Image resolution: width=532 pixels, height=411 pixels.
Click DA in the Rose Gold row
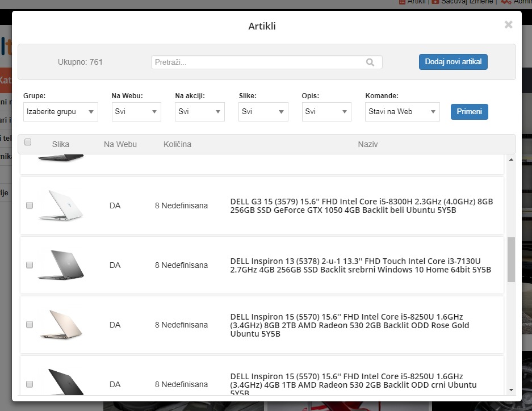pos(115,325)
